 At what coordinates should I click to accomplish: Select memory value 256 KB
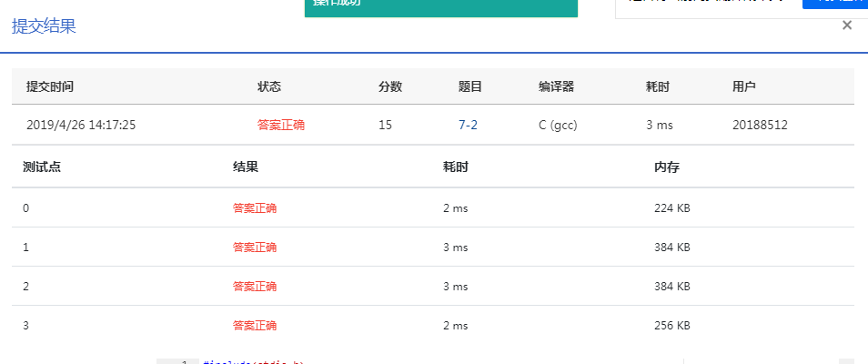tap(672, 325)
